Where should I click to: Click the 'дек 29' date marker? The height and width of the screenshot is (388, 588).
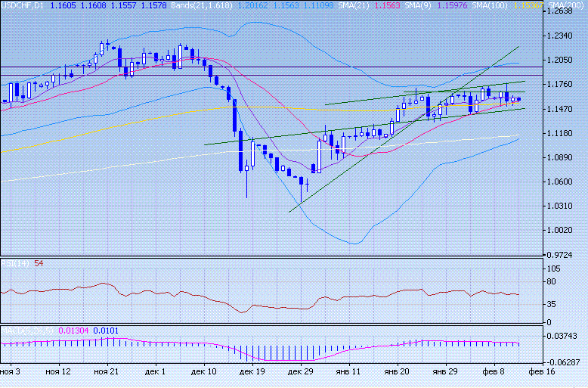pos(300,372)
